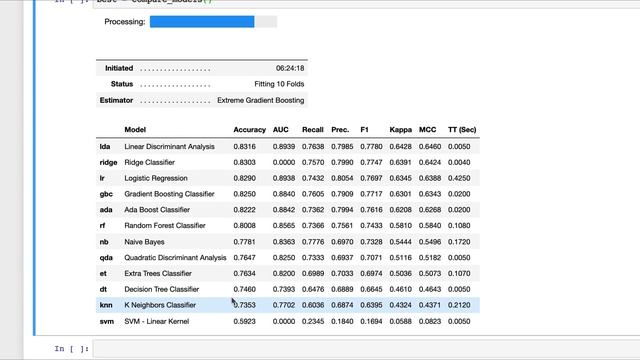640x360 pixels.
Task: Click the Decision Tree Classifier model name
Action: 162,289
